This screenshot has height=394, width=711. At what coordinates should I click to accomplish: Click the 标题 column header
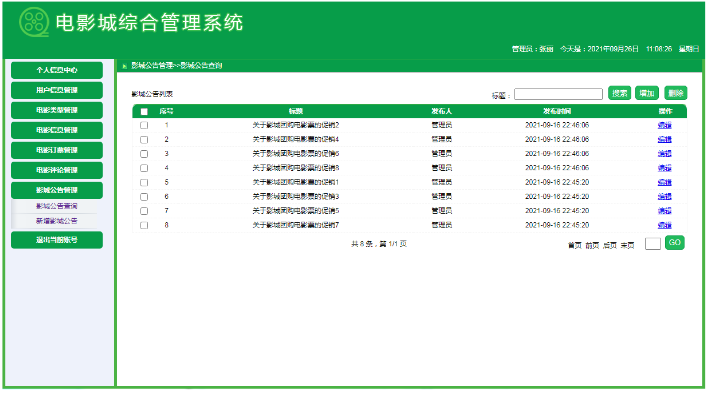296,111
